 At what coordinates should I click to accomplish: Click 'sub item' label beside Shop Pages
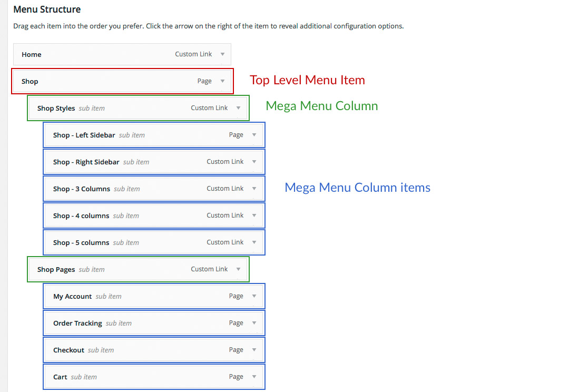coord(92,269)
